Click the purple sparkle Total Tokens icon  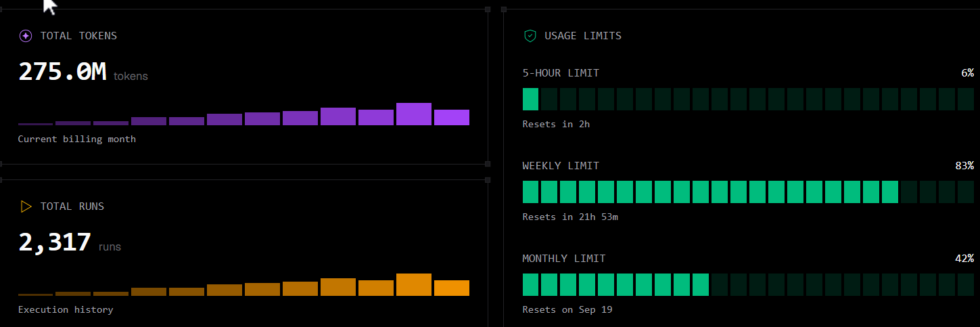tap(26, 36)
